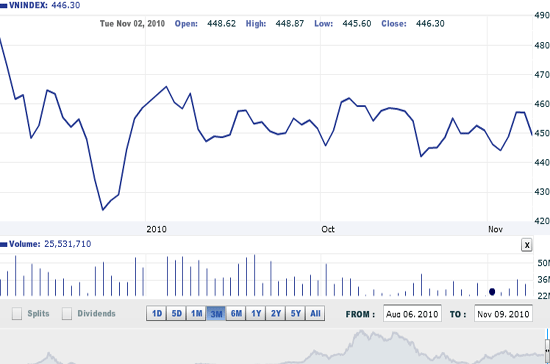The height and width of the screenshot is (364, 550).
Task: Select the 1M time range
Action: point(196,314)
